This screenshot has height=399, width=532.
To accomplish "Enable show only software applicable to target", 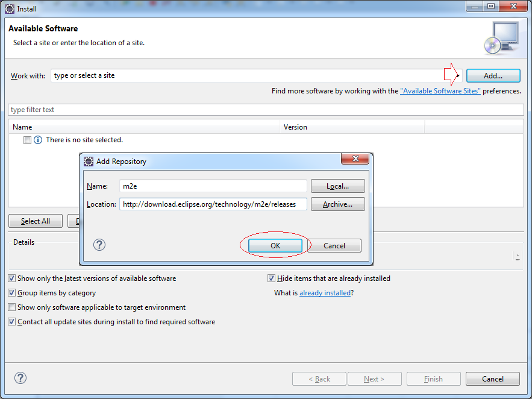I will (x=12, y=307).
